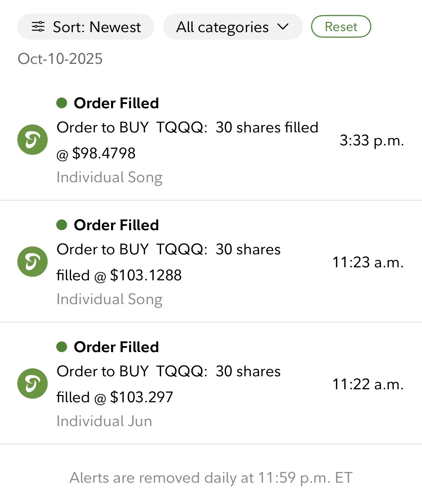Tap the Individual Jun account label
The height and width of the screenshot is (504, 422).
(104, 421)
